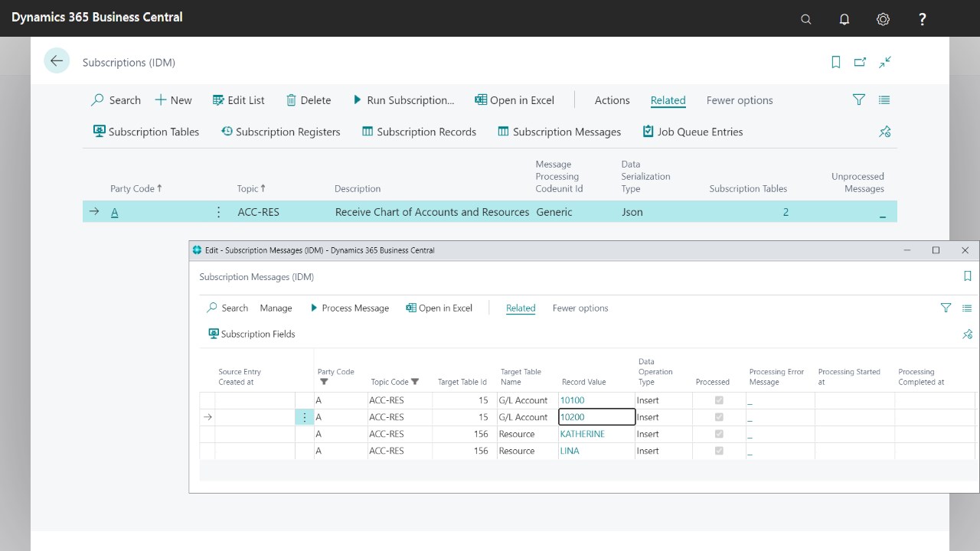
Task: Open Subscription Records
Action: (x=419, y=132)
